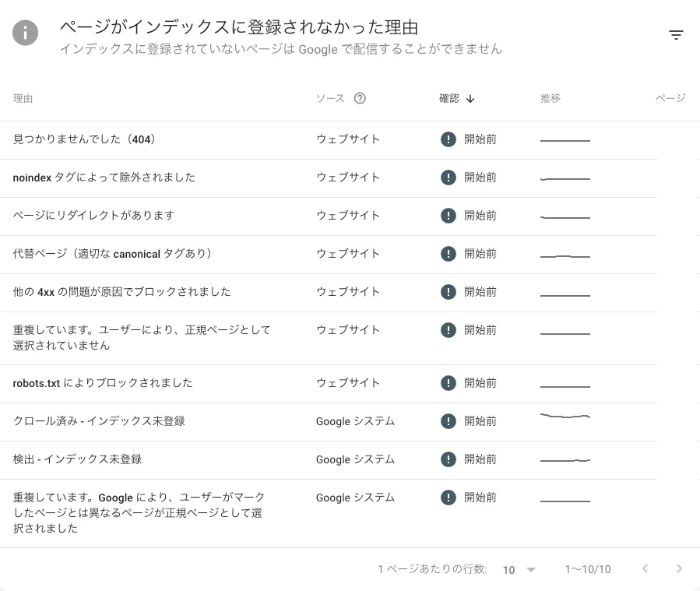Viewport: 700px width, 591px height.
Task: Click the exclamation icon on the 検出 row
Action: [x=448, y=459]
